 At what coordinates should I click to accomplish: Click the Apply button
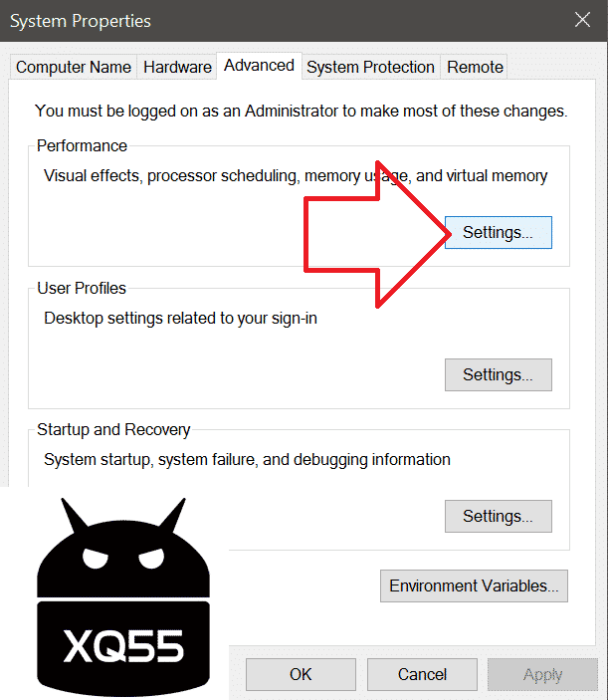click(542, 674)
